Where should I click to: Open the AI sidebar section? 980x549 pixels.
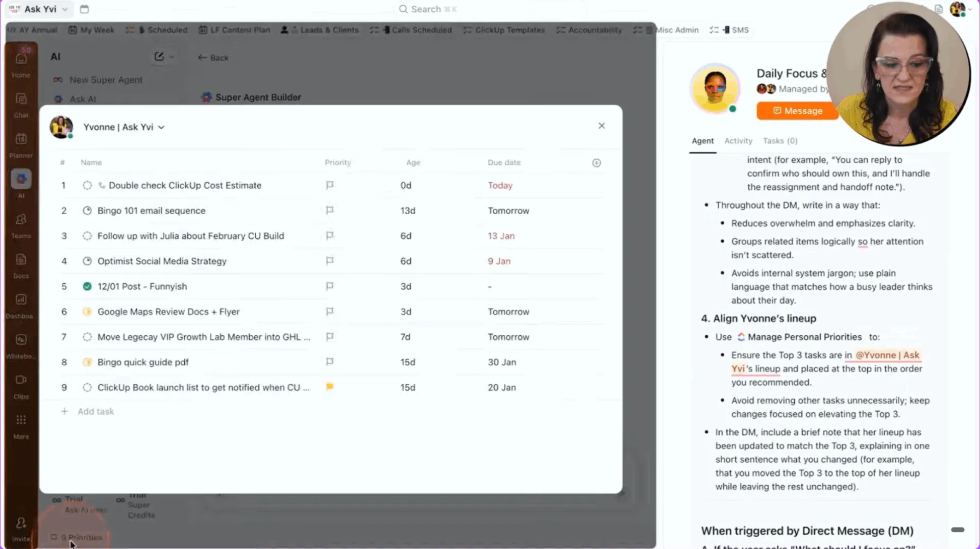[21, 184]
